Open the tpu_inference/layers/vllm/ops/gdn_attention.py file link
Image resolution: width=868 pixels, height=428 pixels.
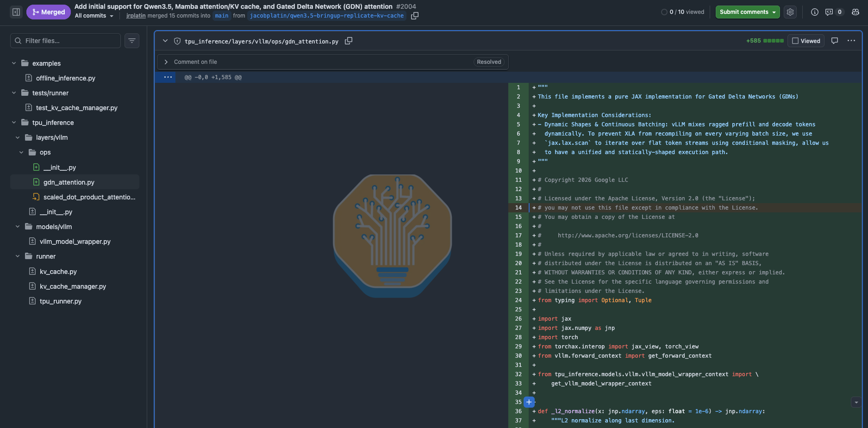point(262,41)
